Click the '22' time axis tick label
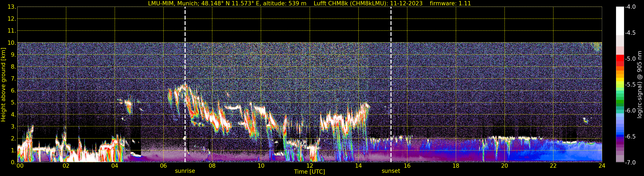 tap(553, 166)
